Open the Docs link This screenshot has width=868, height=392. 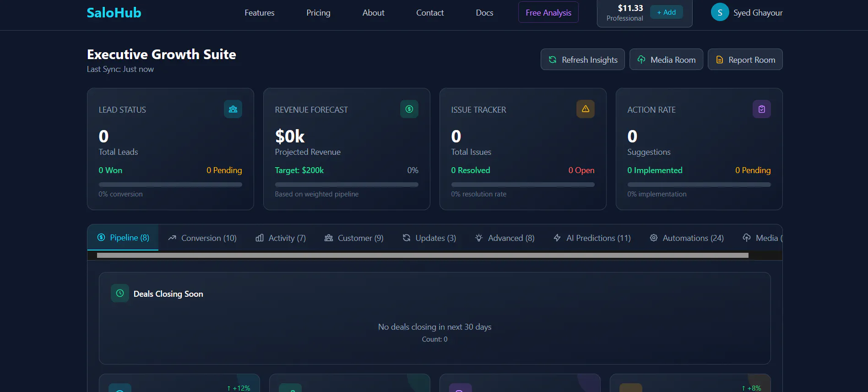pos(484,13)
